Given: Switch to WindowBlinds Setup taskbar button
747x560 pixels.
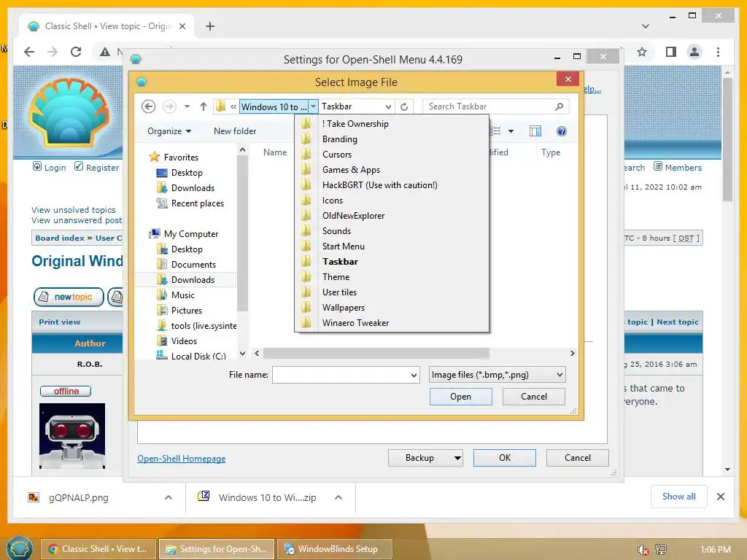Looking at the screenshot, I should tap(335, 549).
